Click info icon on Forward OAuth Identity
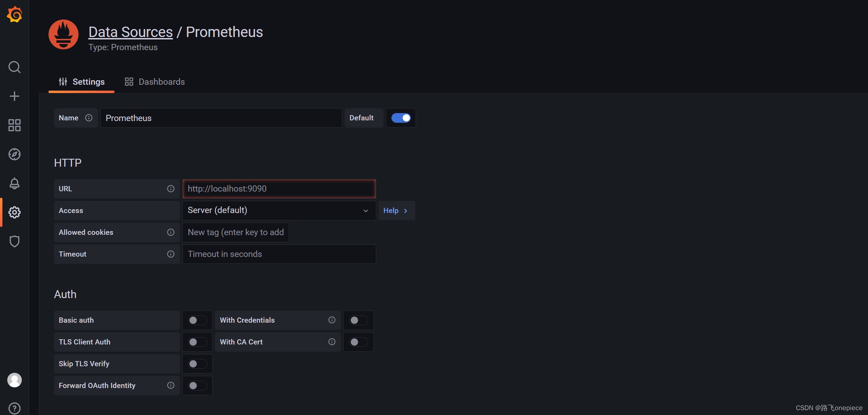Image resolution: width=868 pixels, height=415 pixels. 171,386
